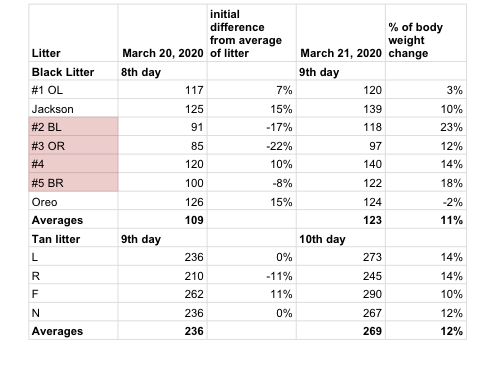Select the Black Litter section cell
488x373 pixels.
point(73,71)
